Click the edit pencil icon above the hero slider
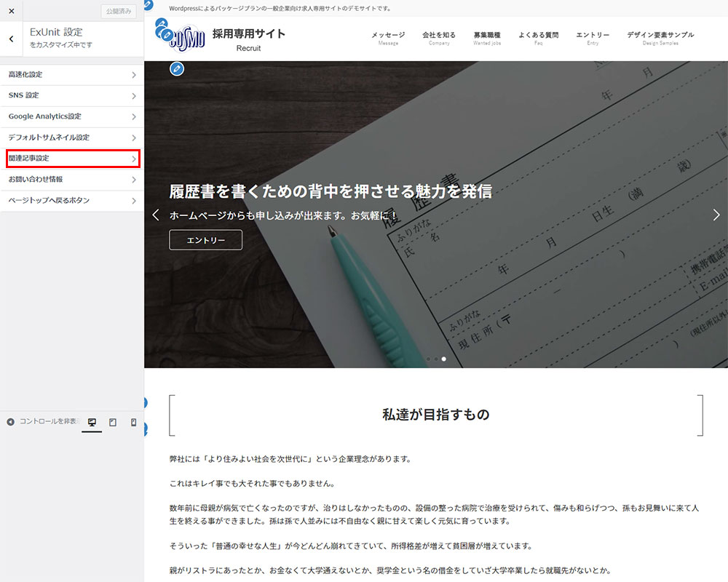This screenshot has width=728, height=582. (177, 69)
